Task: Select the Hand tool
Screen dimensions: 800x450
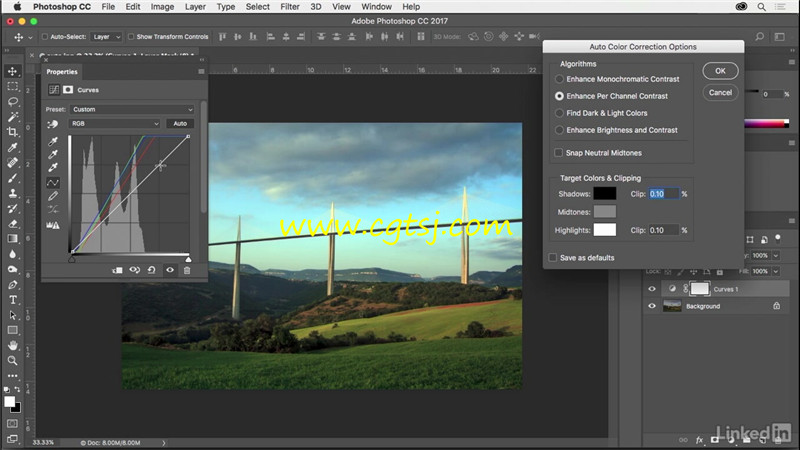Action: (12, 345)
